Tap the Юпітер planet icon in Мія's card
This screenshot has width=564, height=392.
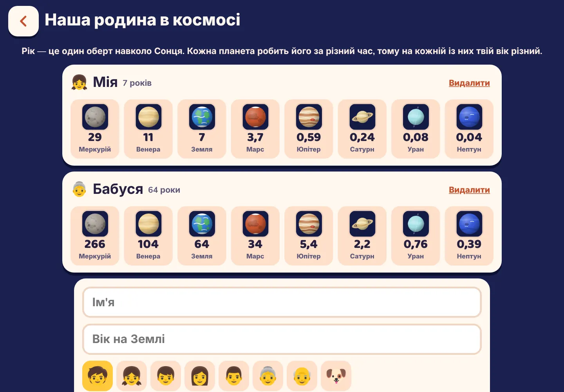[x=309, y=117]
